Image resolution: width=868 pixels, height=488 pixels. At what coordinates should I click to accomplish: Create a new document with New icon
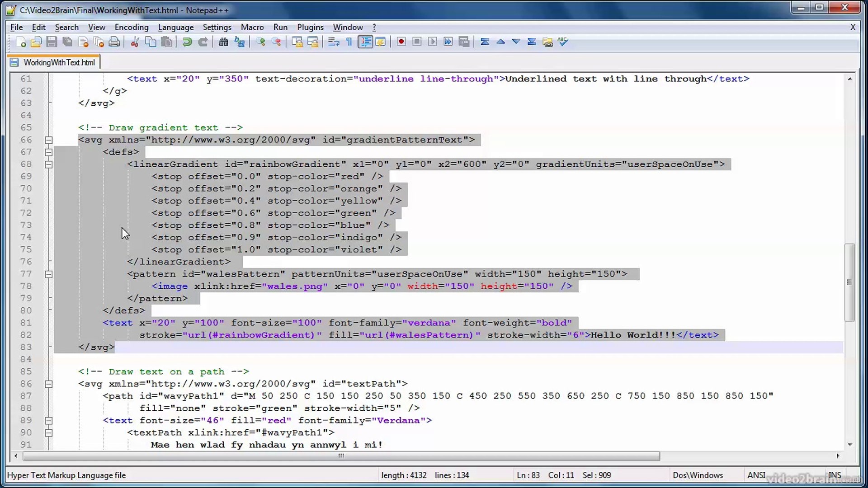(x=21, y=42)
